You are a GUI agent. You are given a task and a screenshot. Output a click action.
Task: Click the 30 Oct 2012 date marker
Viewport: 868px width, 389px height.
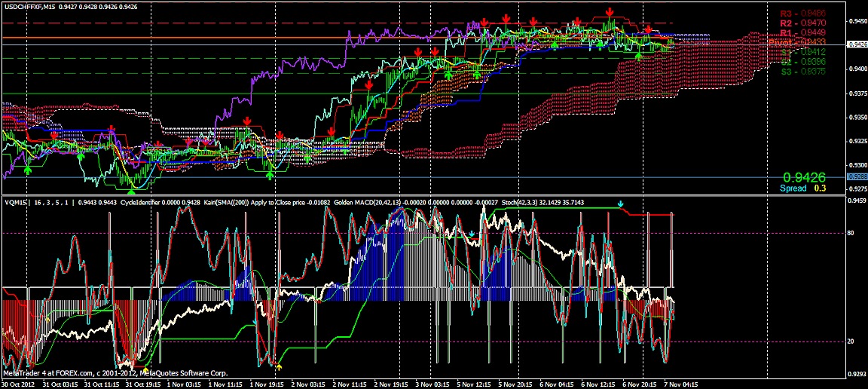click(x=18, y=384)
